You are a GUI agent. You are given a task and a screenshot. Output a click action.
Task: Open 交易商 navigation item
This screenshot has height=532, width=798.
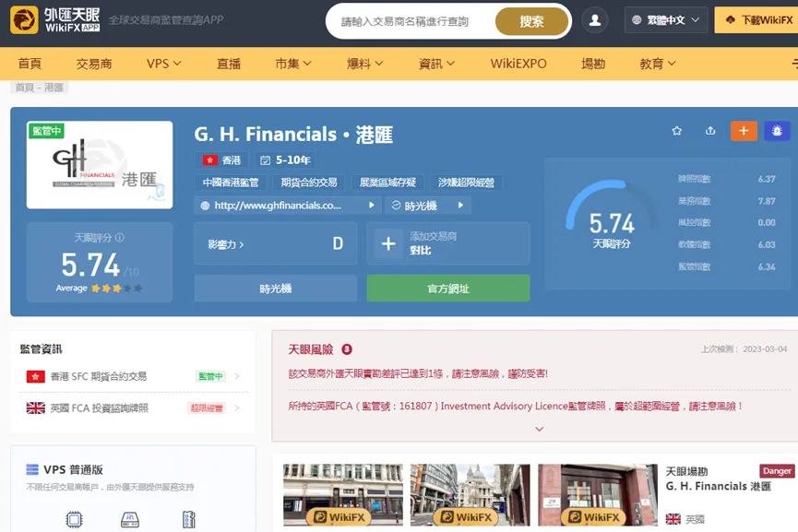click(x=94, y=64)
